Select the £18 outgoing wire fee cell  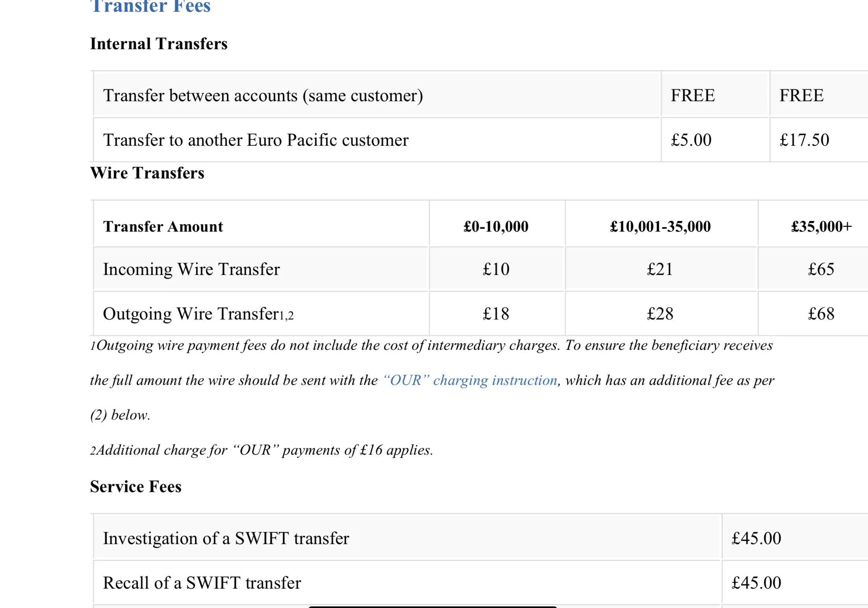click(x=496, y=314)
